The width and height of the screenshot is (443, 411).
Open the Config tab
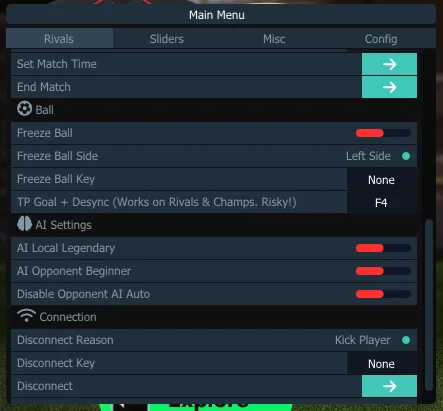click(x=381, y=39)
